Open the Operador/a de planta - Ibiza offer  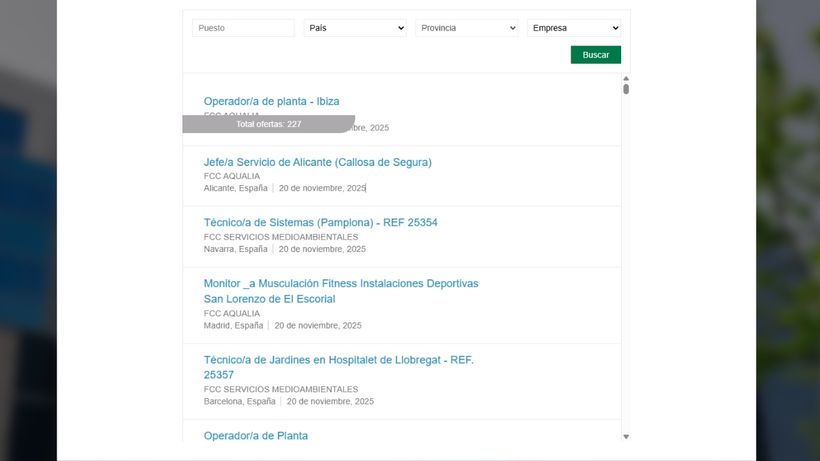pos(271,101)
